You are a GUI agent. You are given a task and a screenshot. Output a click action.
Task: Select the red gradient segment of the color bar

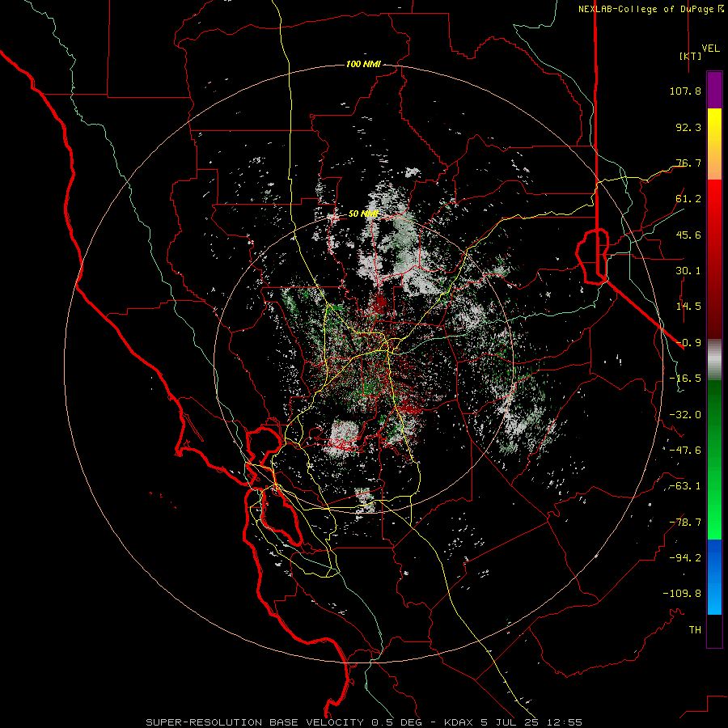click(x=714, y=259)
